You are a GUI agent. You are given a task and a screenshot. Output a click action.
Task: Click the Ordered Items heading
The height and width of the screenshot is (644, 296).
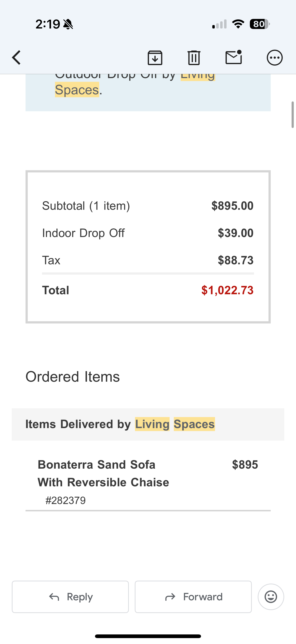tap(73, 377)
